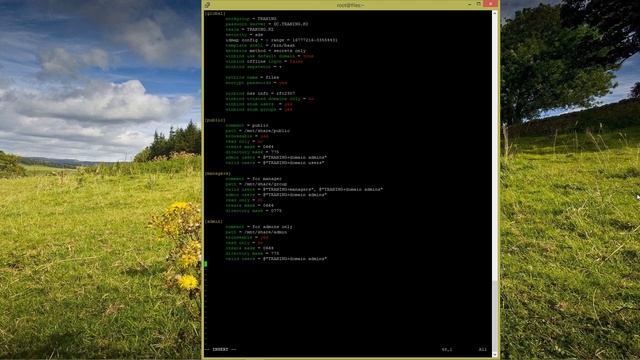Place cursor on the [public] section header
This screenshot has width=640, height=360.
click(x=215, y=120)
